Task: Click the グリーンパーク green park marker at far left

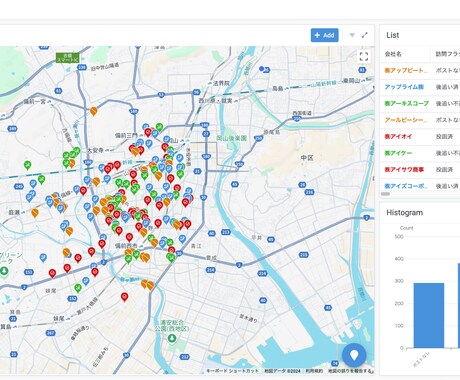Action: click(x=4, y=271)
